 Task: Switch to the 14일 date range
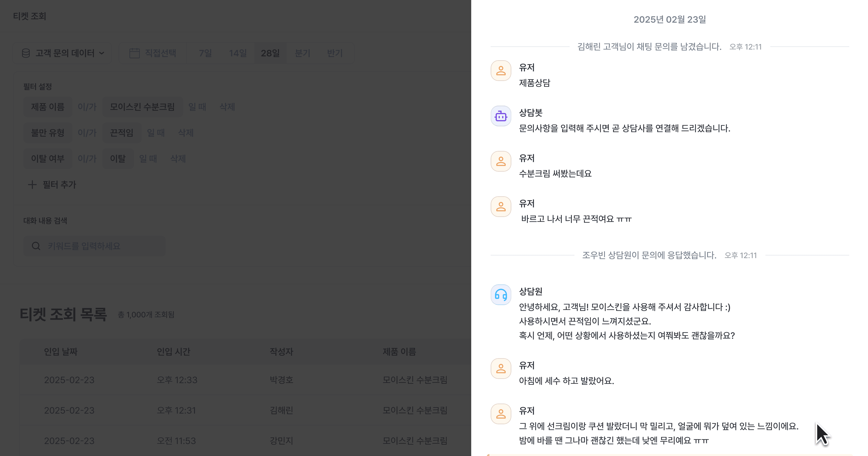(x=238, y=53)
